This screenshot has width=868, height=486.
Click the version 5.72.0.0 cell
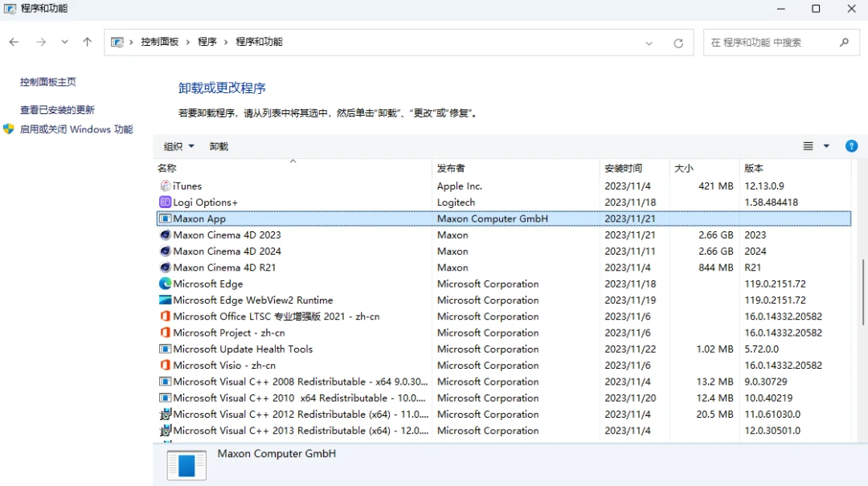click(x=761, y=349)
